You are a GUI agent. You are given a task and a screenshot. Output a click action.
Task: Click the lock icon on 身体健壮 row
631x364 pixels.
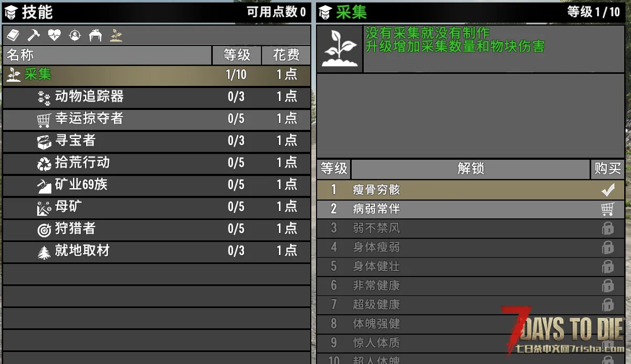pos(607,267)
